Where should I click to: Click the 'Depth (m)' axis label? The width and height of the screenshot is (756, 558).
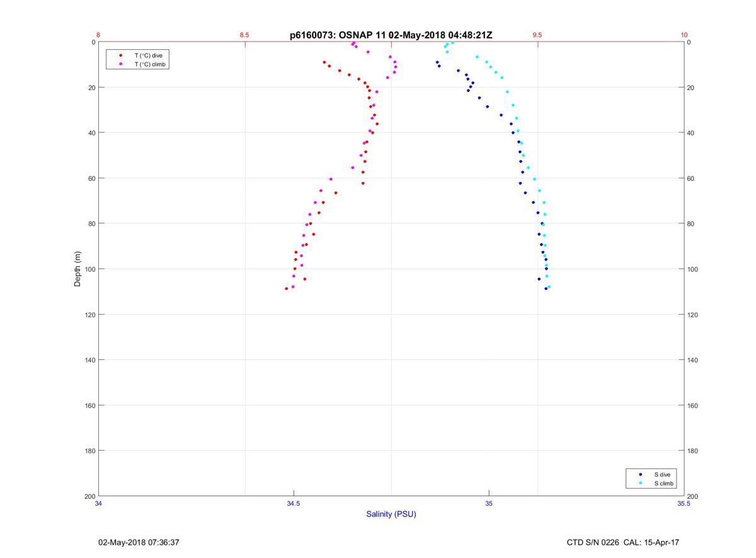point(78,269)
